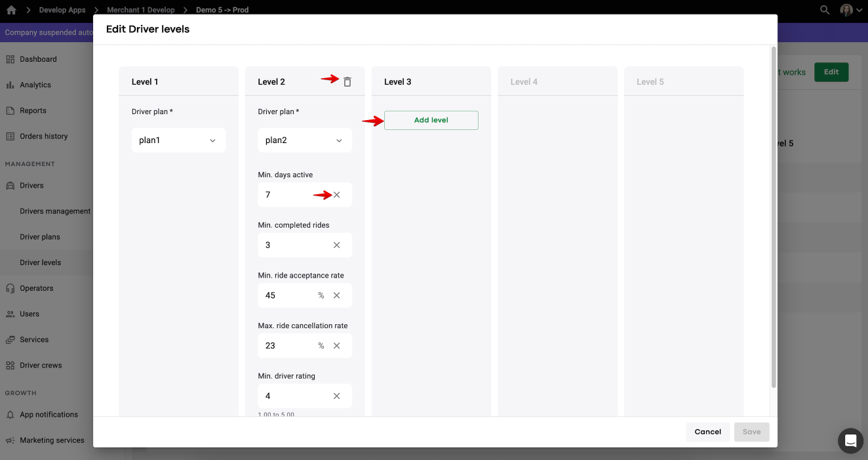Click the green Edit button behind the dialog
This screenshot has width=868, height=460.
831,72
